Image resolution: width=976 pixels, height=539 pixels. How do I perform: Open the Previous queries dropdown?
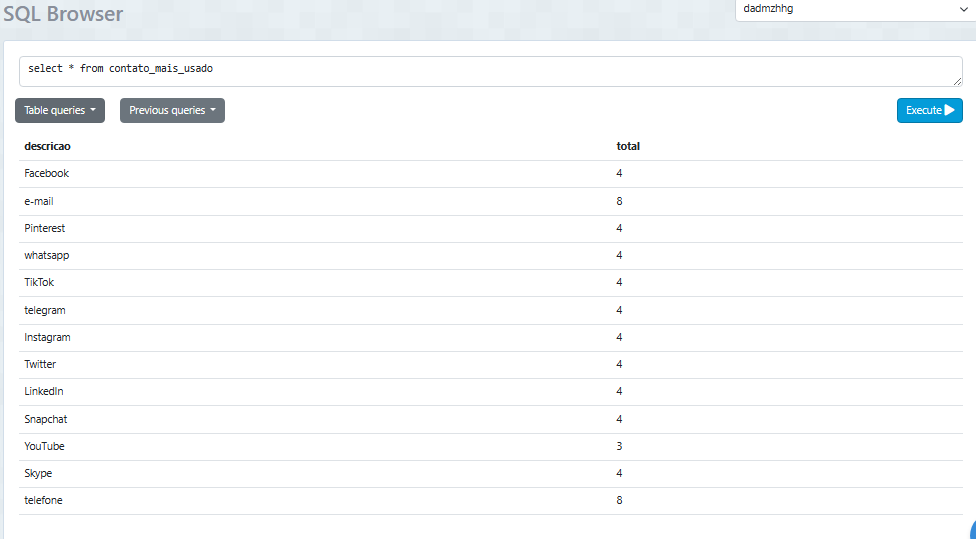(x=172, y=110)
